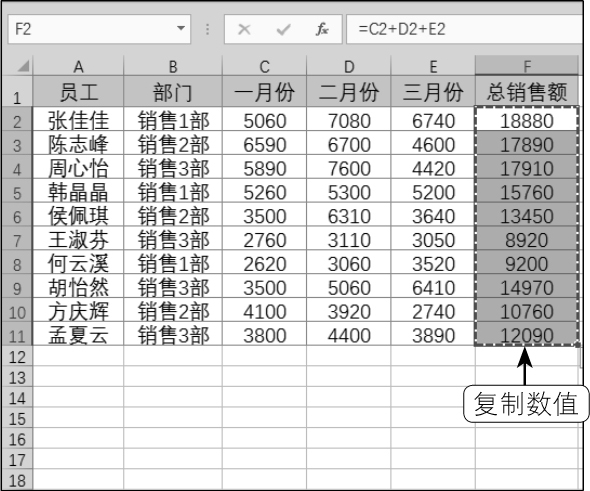Select cell containing 张佳佳
Image resolution: width=590 pixels, height=491 pixels.
click(78, 120)
